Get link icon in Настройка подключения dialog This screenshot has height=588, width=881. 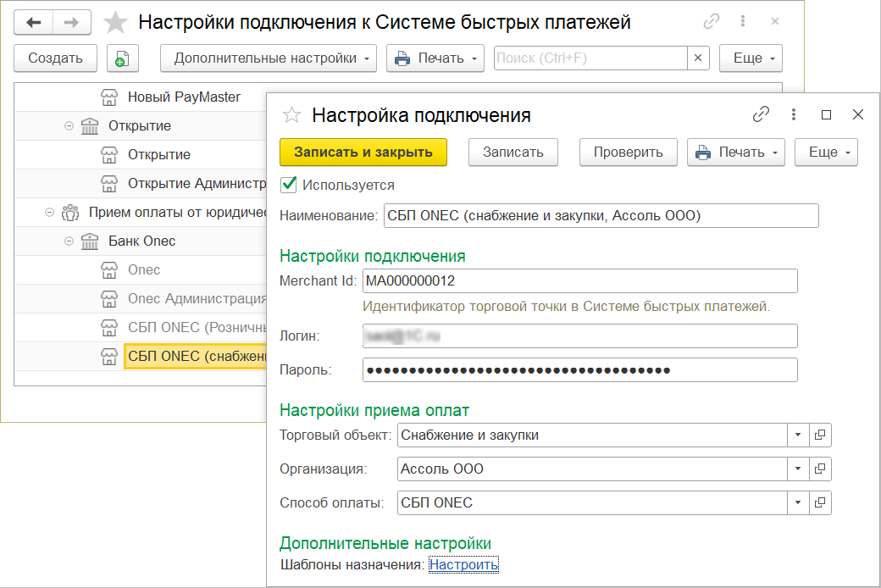pos(761,114)
